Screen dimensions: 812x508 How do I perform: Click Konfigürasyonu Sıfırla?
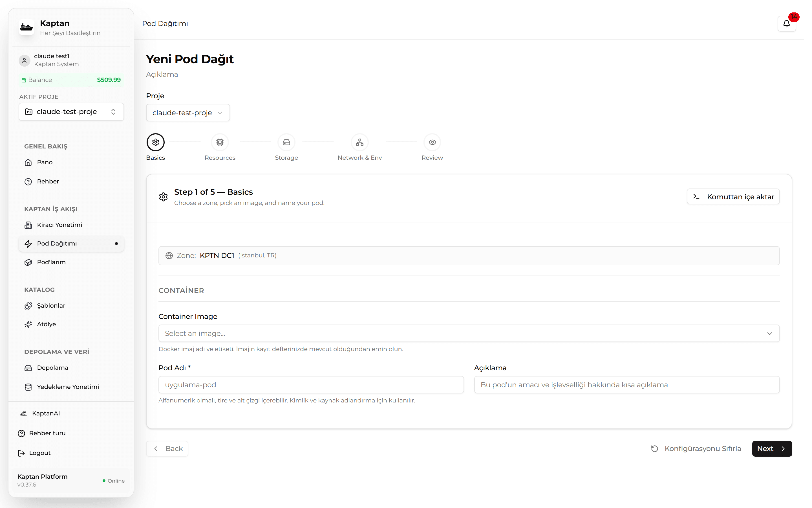[696, 449]
